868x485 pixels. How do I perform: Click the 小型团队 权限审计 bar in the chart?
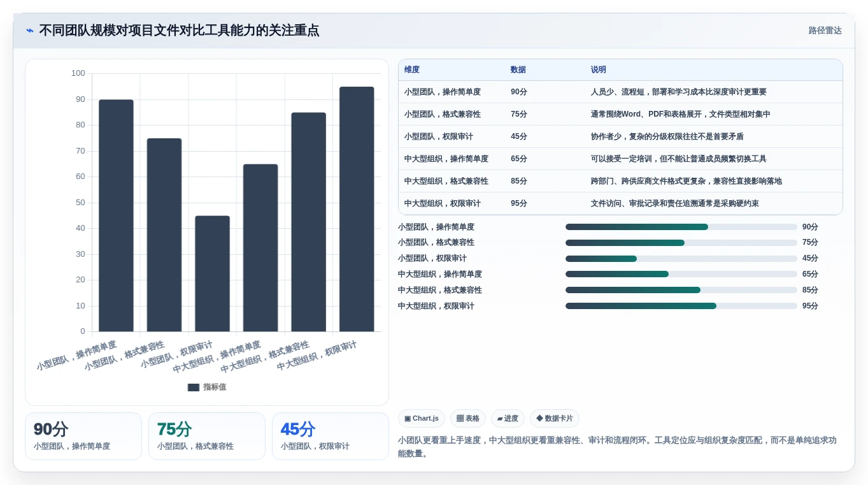pos(212,273)
